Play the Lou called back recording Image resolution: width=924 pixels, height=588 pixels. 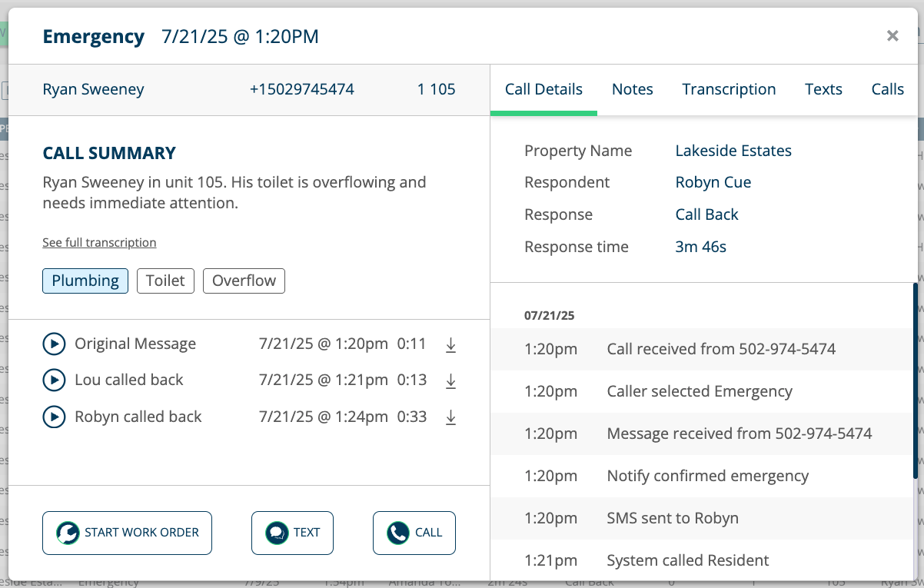click(54, 380)
